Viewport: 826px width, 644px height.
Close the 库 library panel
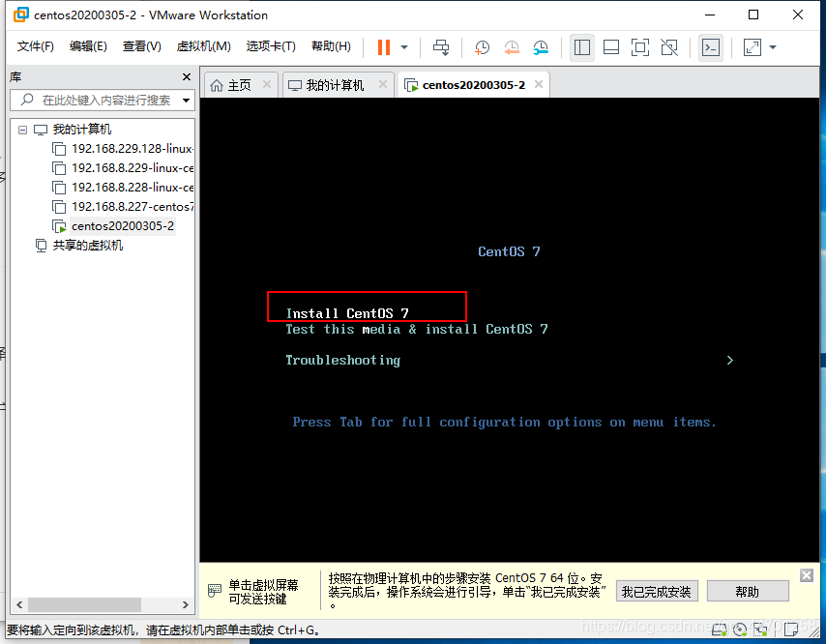(187, 77)
